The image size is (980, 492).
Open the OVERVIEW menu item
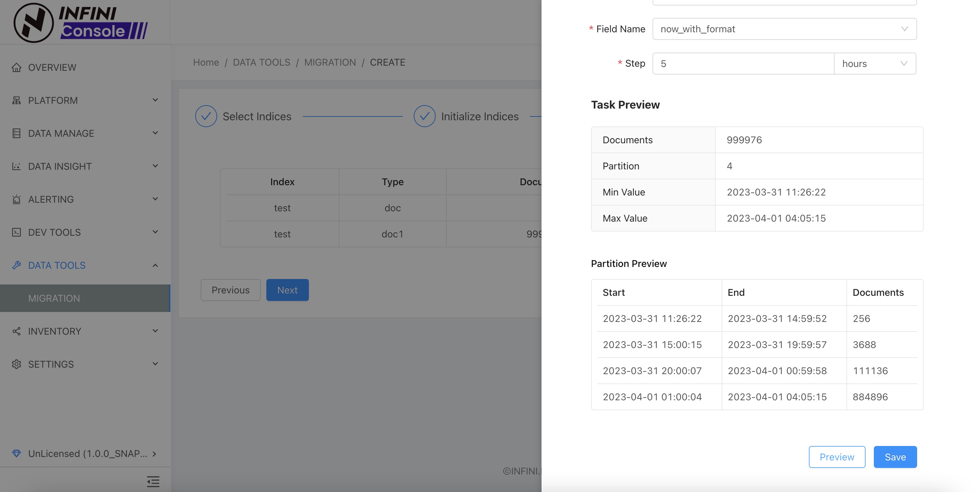coord(52,67)
